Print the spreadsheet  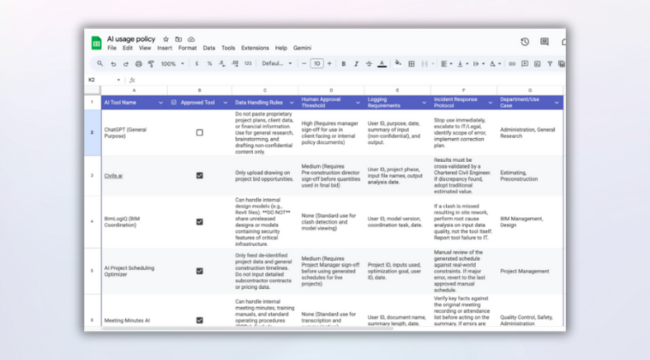point(138,64)
